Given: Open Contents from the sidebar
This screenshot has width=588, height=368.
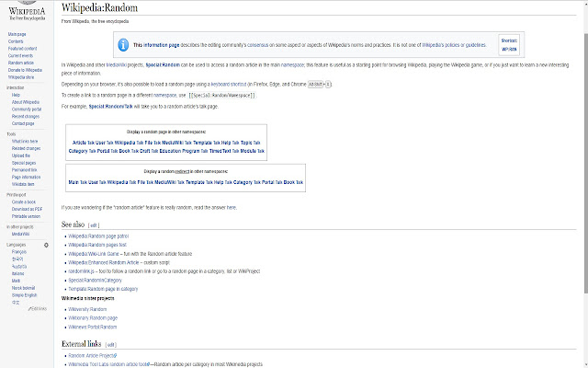Looking at the screenshot, I should 16,41.
